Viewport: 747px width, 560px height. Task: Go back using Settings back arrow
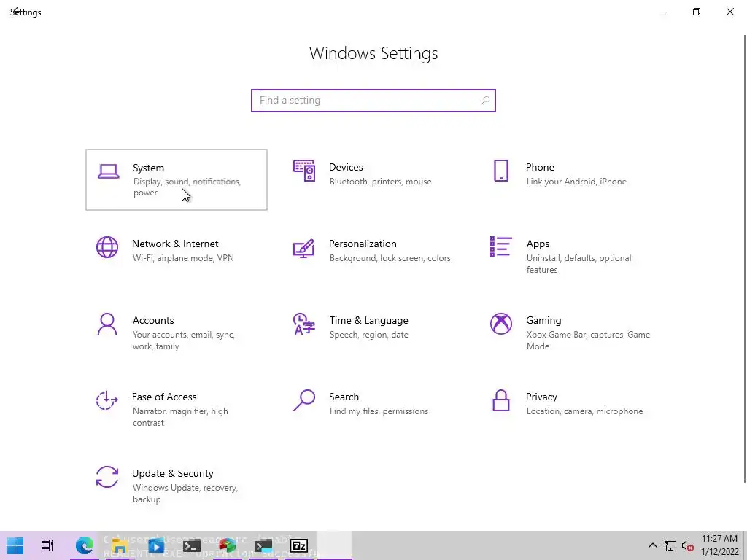[x=15, y=12]
